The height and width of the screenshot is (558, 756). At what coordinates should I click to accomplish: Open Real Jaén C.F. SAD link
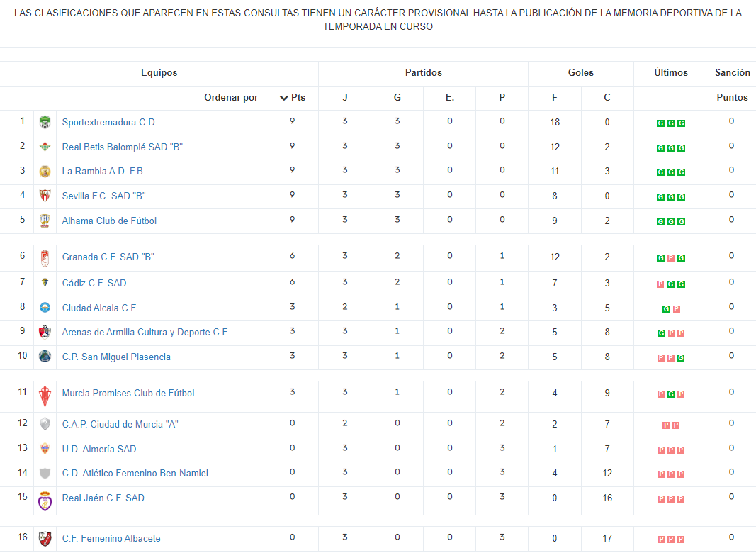(103, 498)
